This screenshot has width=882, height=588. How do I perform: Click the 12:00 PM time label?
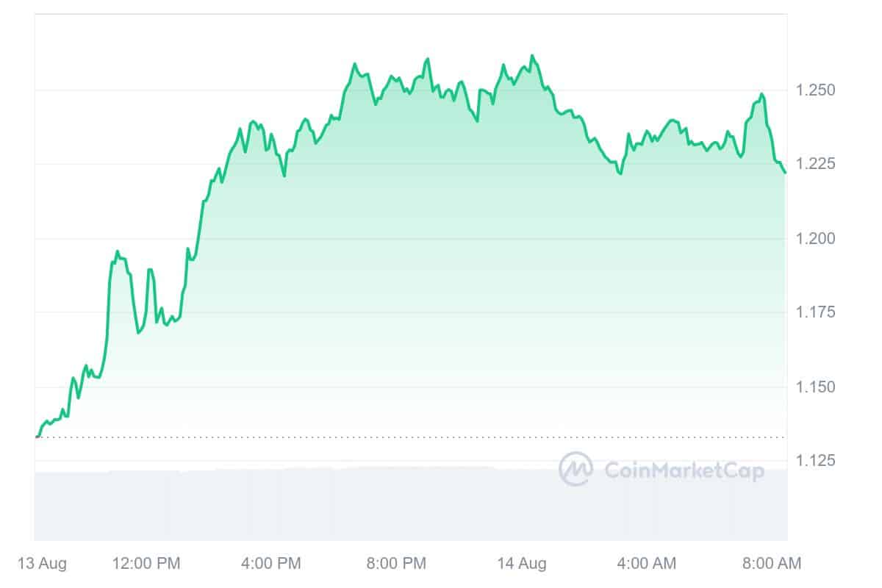click(x=146, y=564)
